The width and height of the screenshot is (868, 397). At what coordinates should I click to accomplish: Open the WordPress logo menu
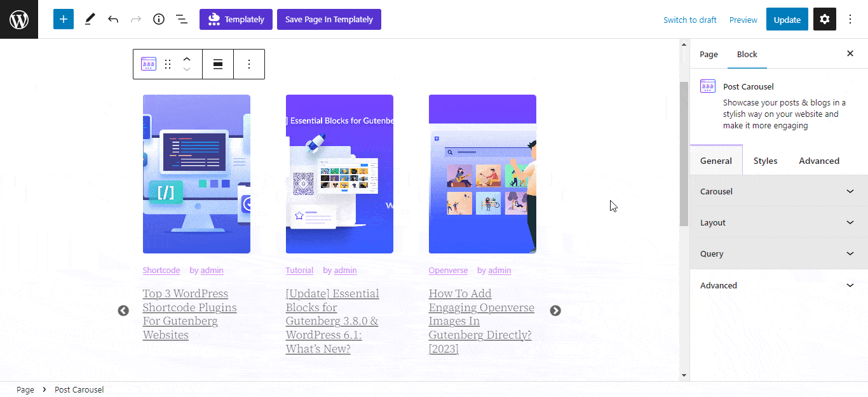19,19
